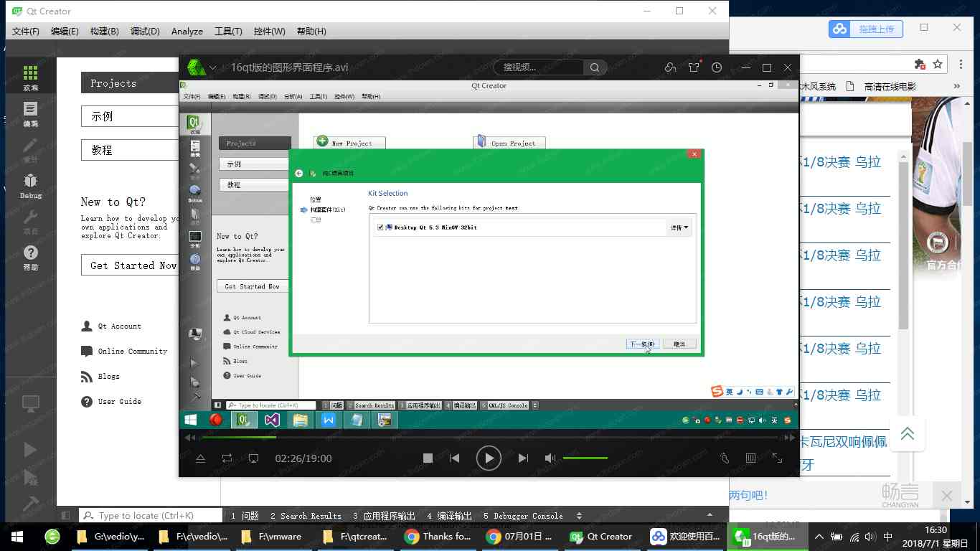Image resolution: width=980 pixels, height=551 pixels.
Task: Toggle loop playback mode in player
Action: coord(227,458)
